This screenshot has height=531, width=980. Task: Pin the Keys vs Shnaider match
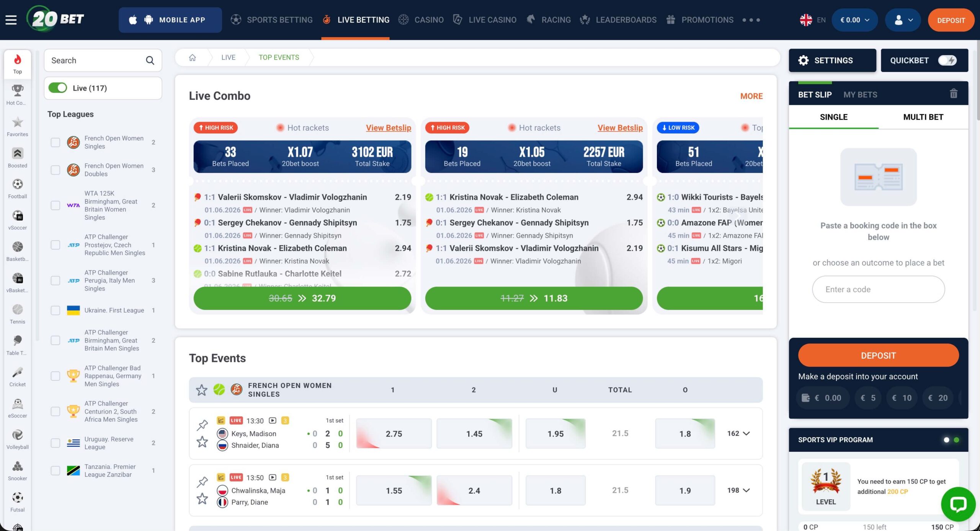pos(202,425)
